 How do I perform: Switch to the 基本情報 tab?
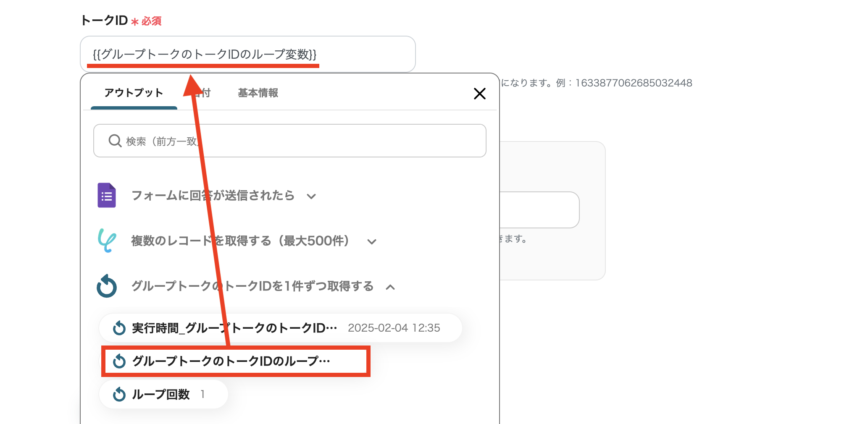(x=258, y=93)
